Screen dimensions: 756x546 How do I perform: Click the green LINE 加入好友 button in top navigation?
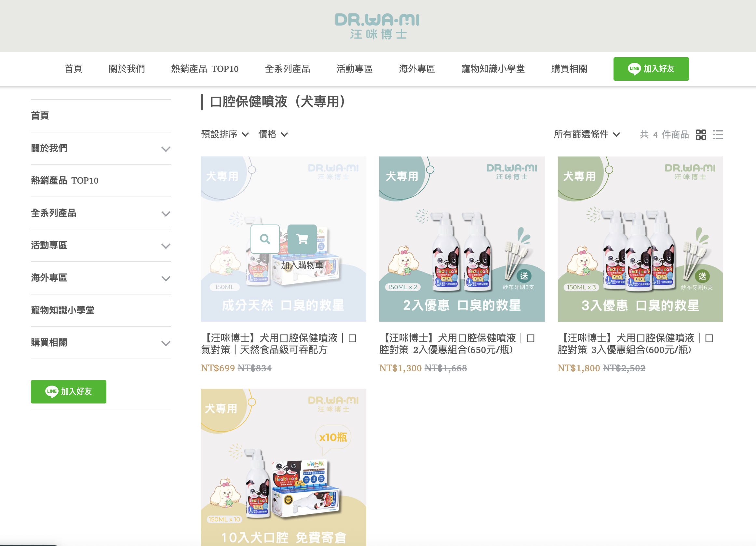click(651, 69)
